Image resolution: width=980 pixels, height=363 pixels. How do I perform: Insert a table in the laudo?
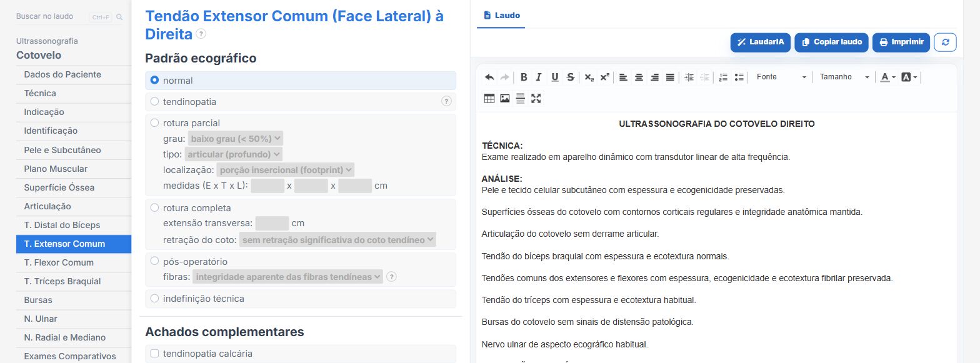pos(489,98)
